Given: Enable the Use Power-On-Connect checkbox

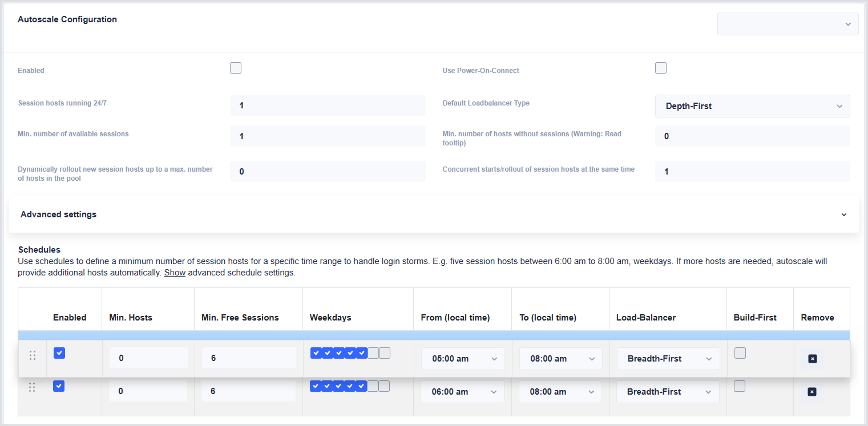Looking at the screenshot, I should tap(661, 68).
